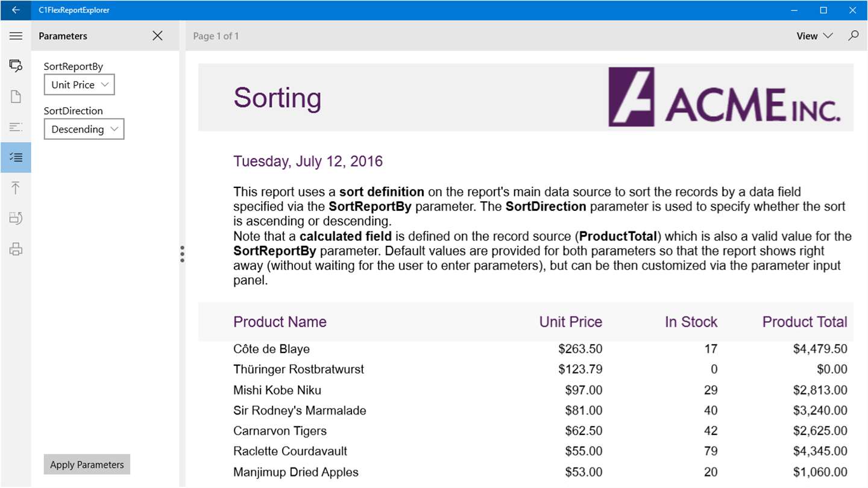Click the Product Total column header

pos(804,322)
